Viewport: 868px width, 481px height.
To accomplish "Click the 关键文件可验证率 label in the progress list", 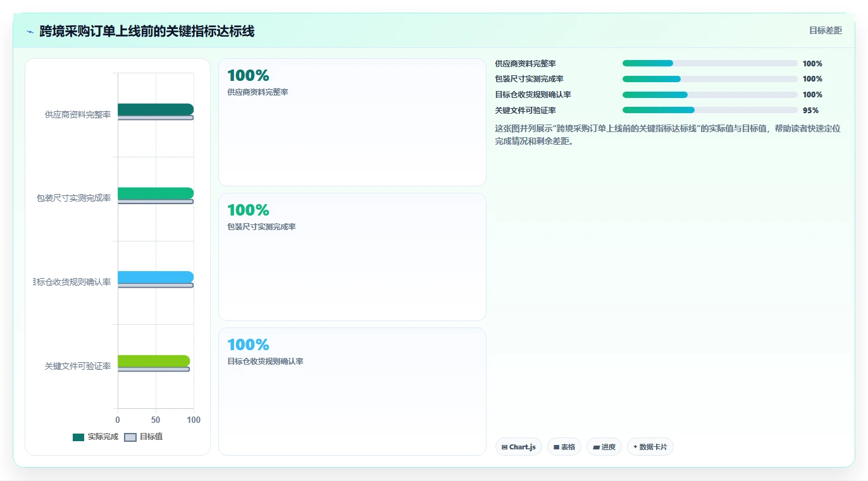I will (526, 110).
